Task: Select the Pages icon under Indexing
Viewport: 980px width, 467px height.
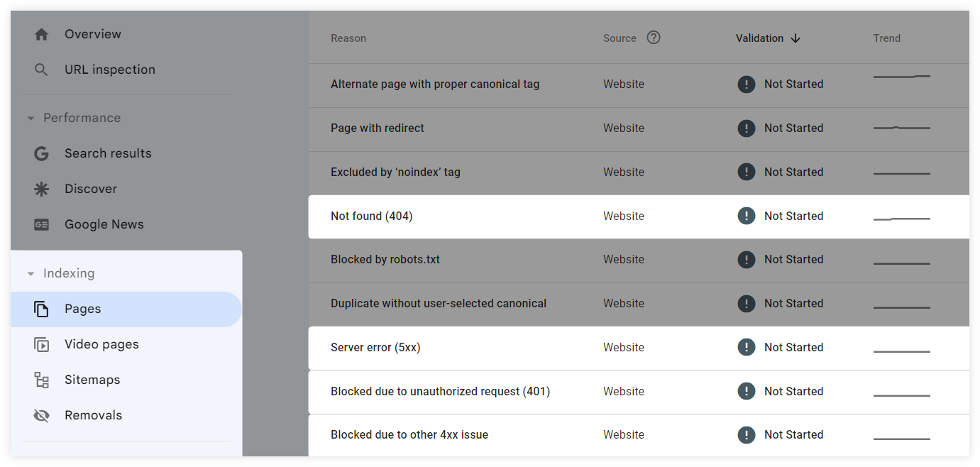Action: pyautogui.click(x=42, y=308)
